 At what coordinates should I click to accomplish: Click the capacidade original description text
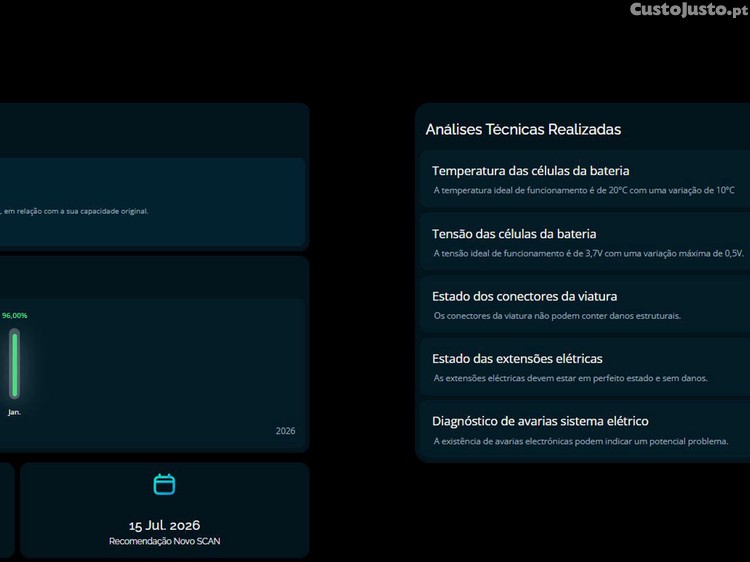coord(75,211)
